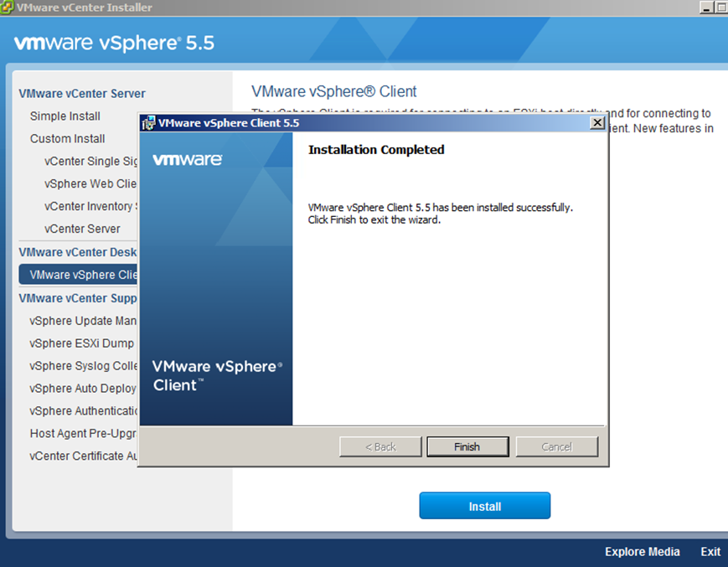The height and width of the screenshot is (567, 728).
Task: Select vCenter Certificate Automation entry
Action: coord(83,456)
